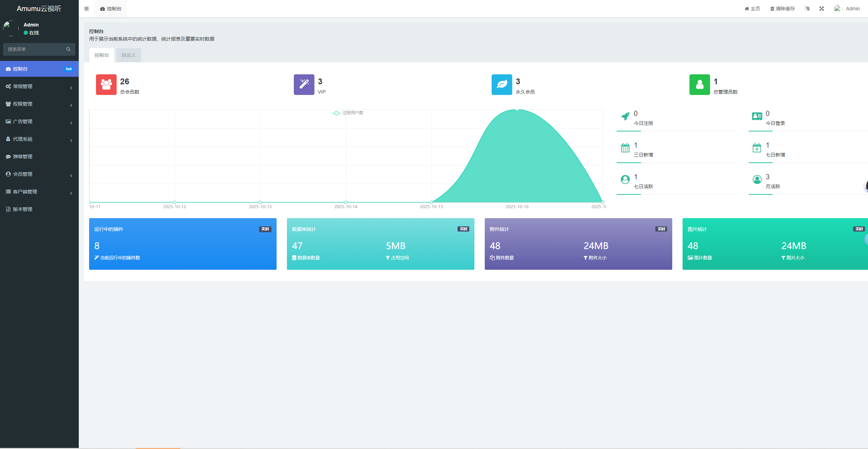Image resolution: width=868 pixels, height=449 pixels.
Task: Click the green total admins icon
Action: point(699,85)
